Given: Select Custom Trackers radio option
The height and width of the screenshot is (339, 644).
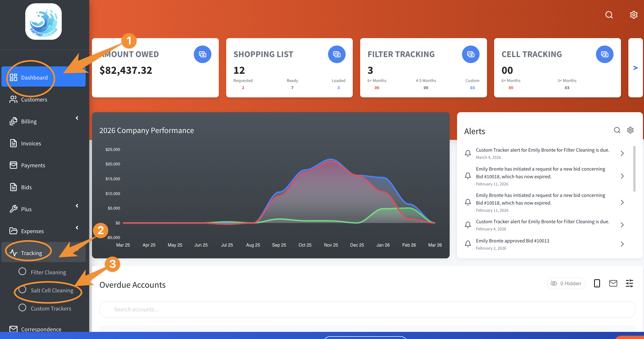Looking at the screenshot, I should click(23, 308).
